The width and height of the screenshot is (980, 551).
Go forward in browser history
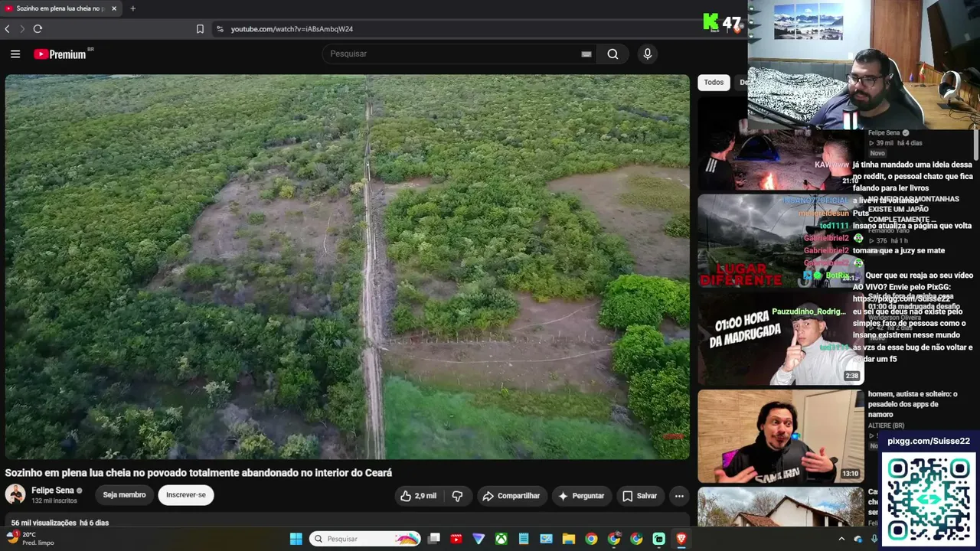22,29
